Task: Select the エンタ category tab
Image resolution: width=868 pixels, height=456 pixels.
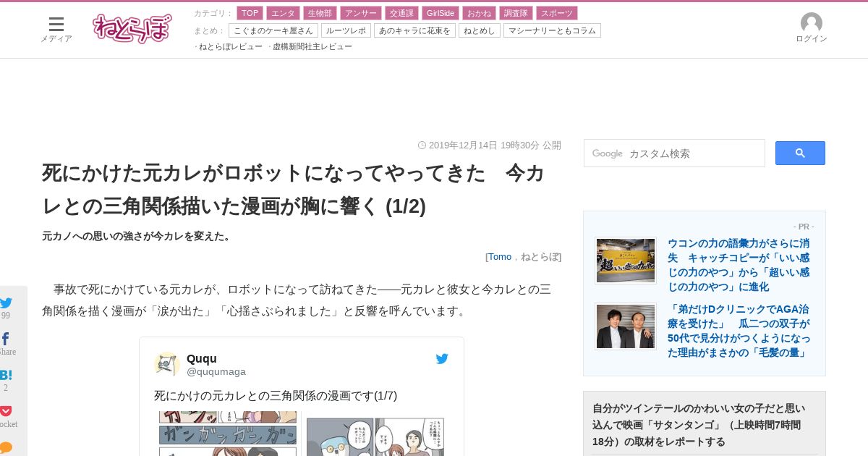Action: 283,13
